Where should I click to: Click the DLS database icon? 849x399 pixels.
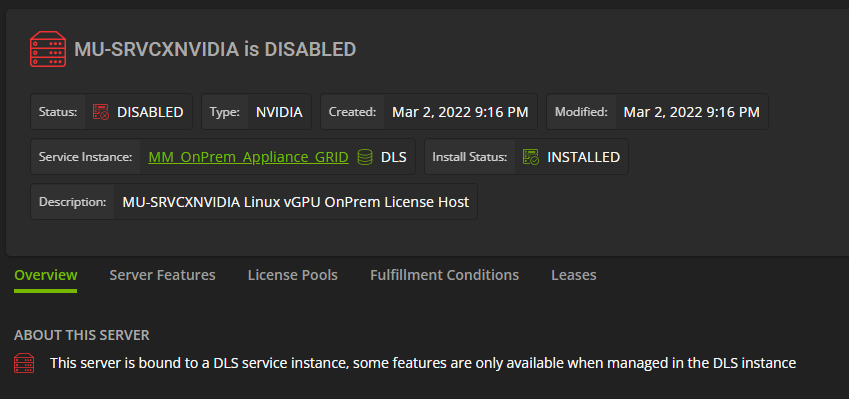pyautogui.click(x=365, y=157)
